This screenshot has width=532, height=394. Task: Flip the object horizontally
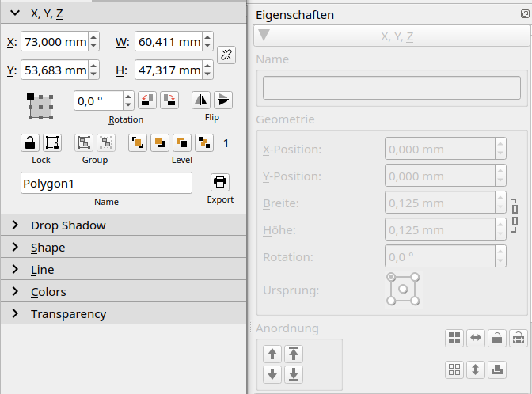click(201, 100)
